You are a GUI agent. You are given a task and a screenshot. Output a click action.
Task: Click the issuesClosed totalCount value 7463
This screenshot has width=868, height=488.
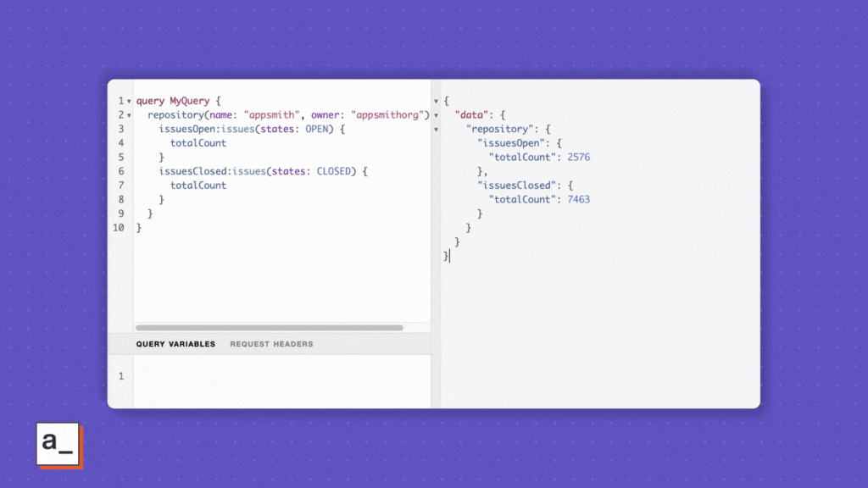(x=578, y=200)
